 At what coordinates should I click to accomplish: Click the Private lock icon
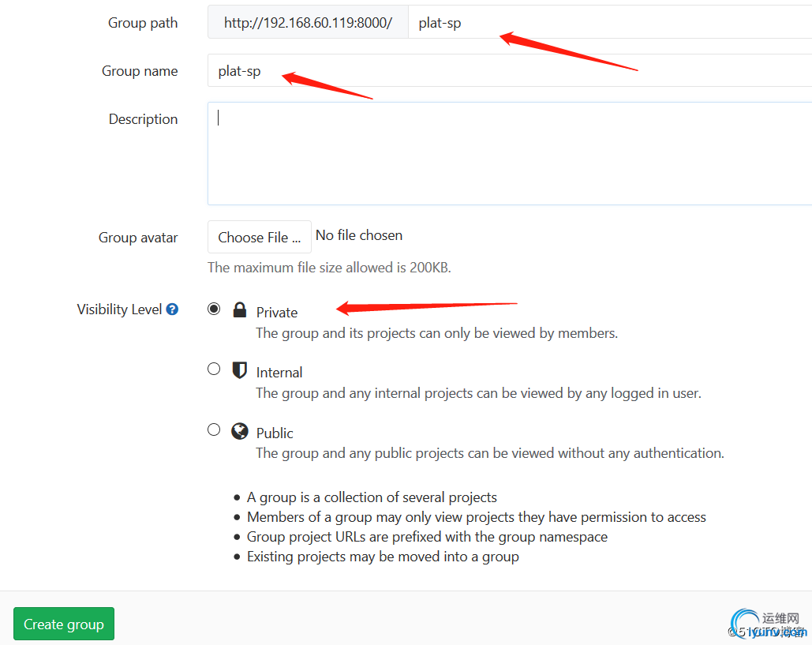pyautogui.click(x=240, y=310)
